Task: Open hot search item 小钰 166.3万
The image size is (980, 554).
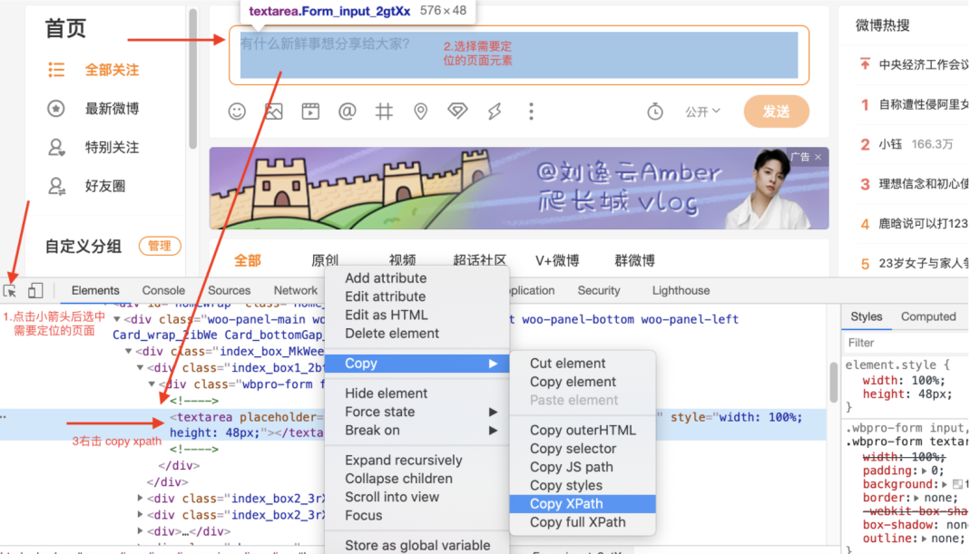Action: 906,144
